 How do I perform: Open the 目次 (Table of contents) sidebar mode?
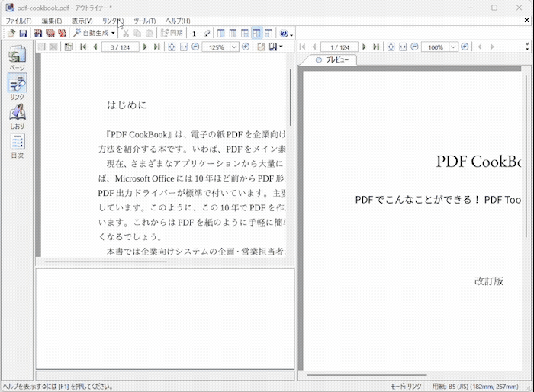[x=17, y=146]
